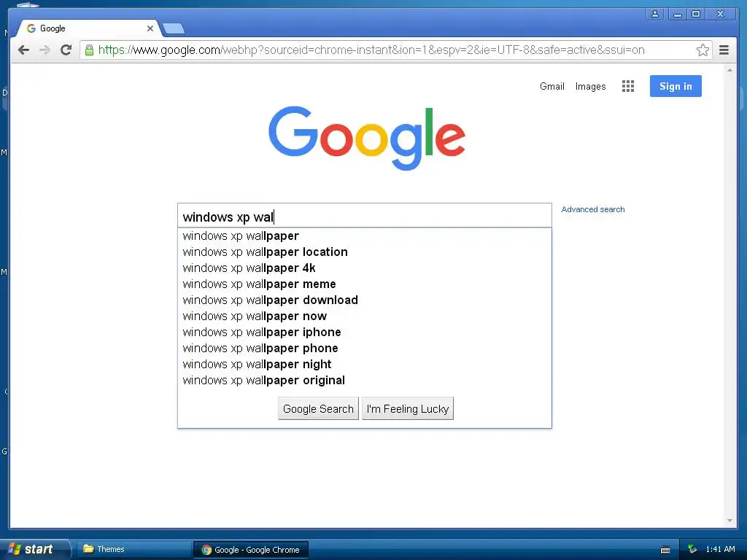Choose suggestion windows xp wallpaper iphone
The image size is (747, 560).
tap(365, 332)
